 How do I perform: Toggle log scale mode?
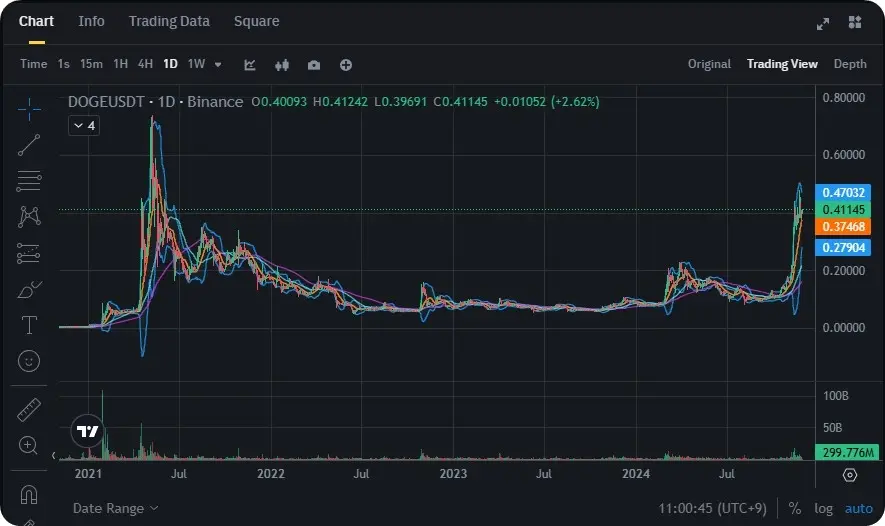click(x=823, y=509)
